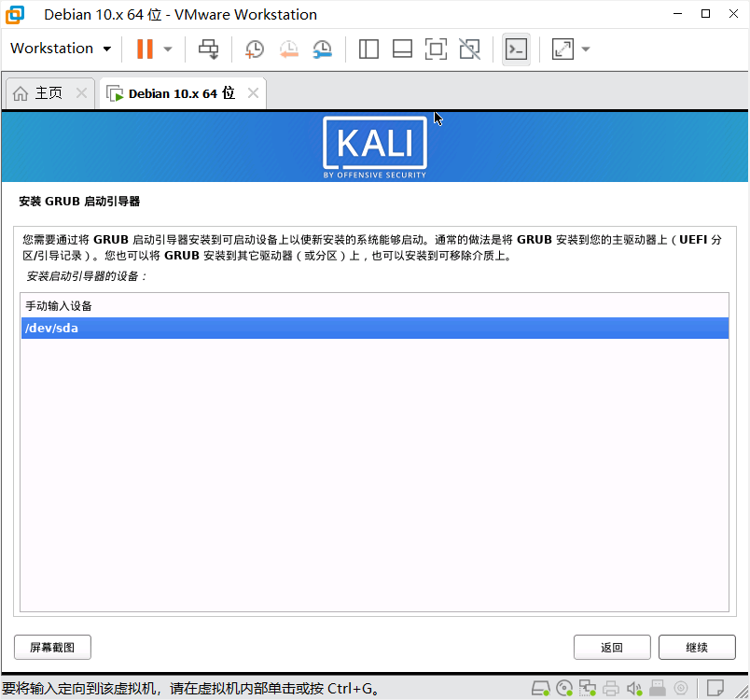Open the snapshot manager
Image resolution: width=750 pixels, height=700 pixels.
323,49
